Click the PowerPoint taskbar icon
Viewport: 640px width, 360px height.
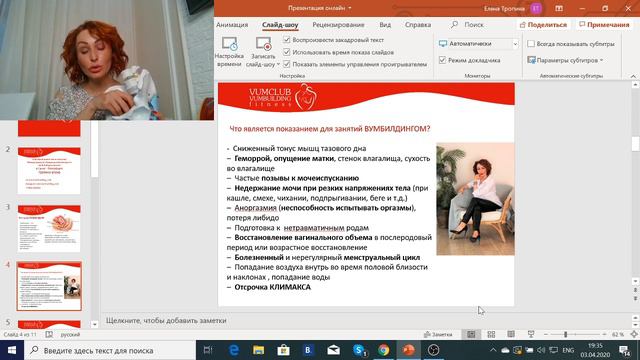point(408,350)
